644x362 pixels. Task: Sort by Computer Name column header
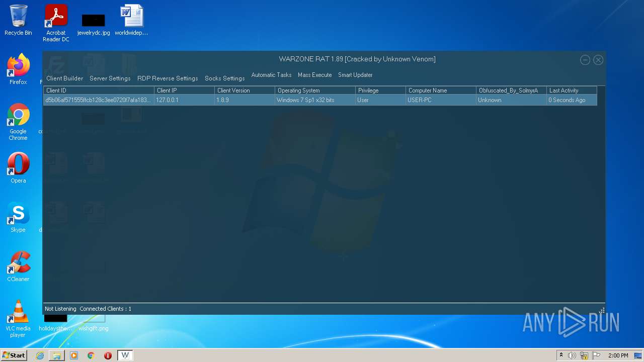[441, 90]
